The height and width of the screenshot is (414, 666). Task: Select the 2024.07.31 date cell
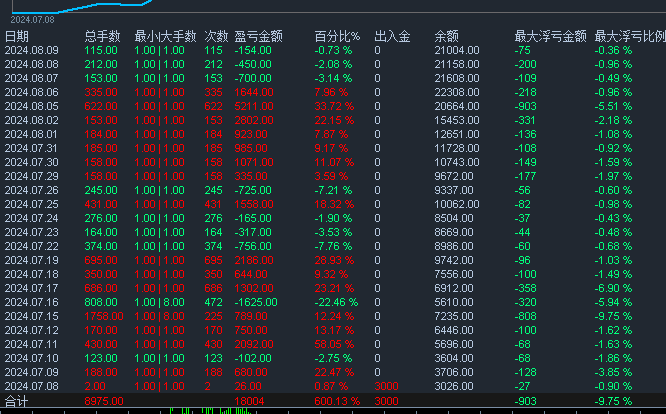click(x=31, y=149)
